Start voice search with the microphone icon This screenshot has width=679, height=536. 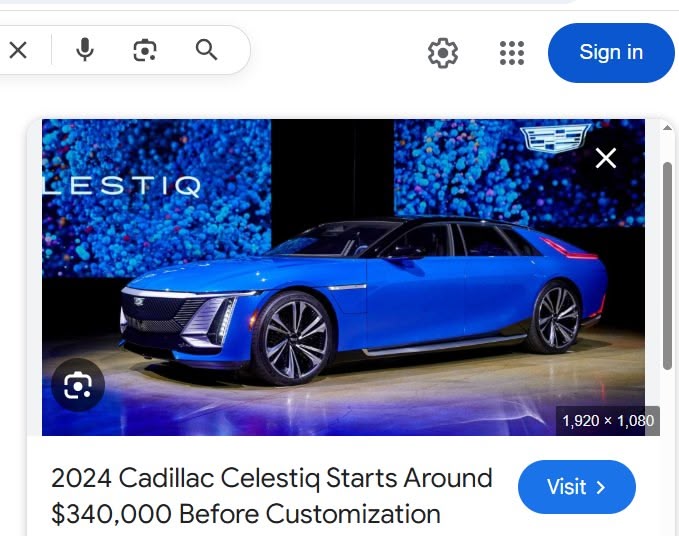coord(85,49)
